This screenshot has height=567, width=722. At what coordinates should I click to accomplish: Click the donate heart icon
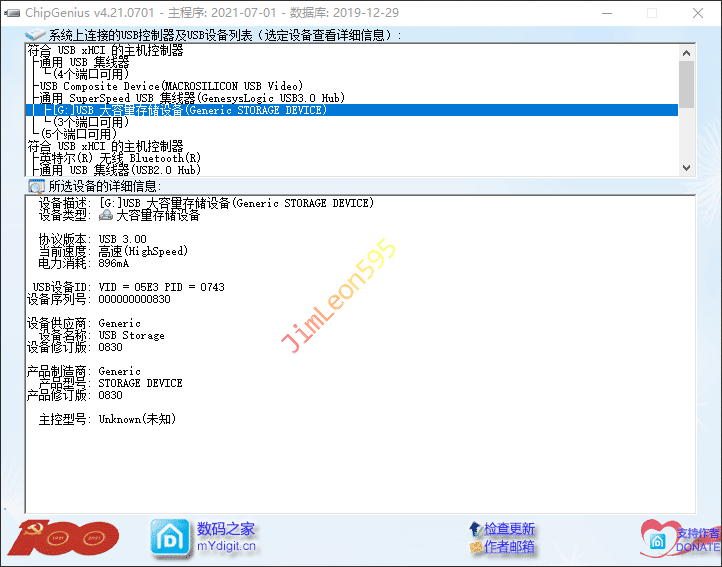[659, 538]
